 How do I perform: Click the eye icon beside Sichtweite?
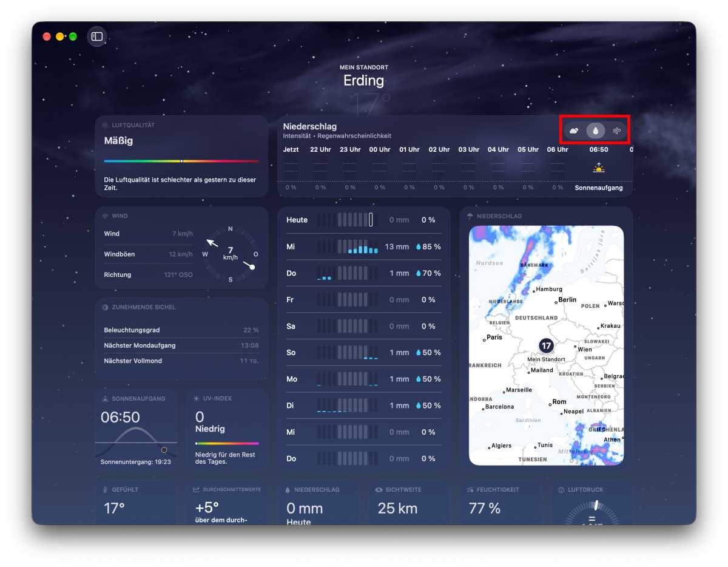379,489
